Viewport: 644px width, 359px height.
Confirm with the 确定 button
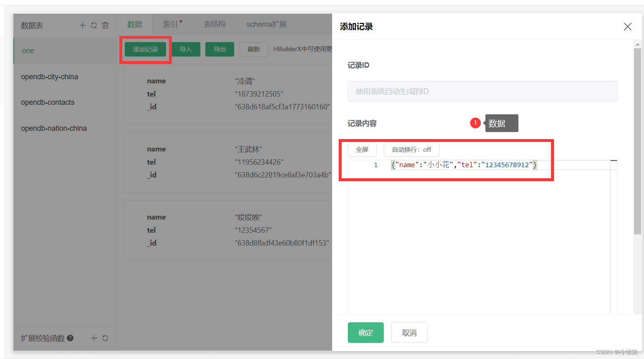pyautogui.click(x=366, y=333)
